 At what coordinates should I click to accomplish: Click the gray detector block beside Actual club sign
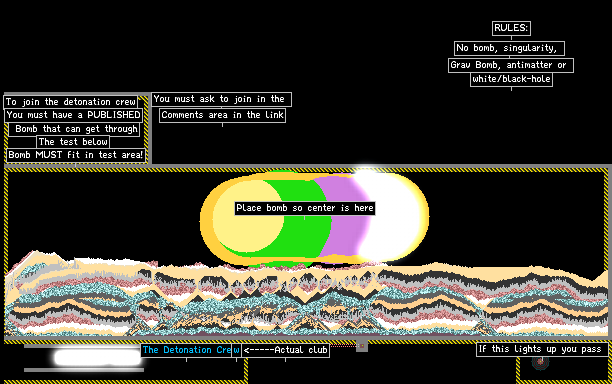pyautogui.click(x=362, y=345)
